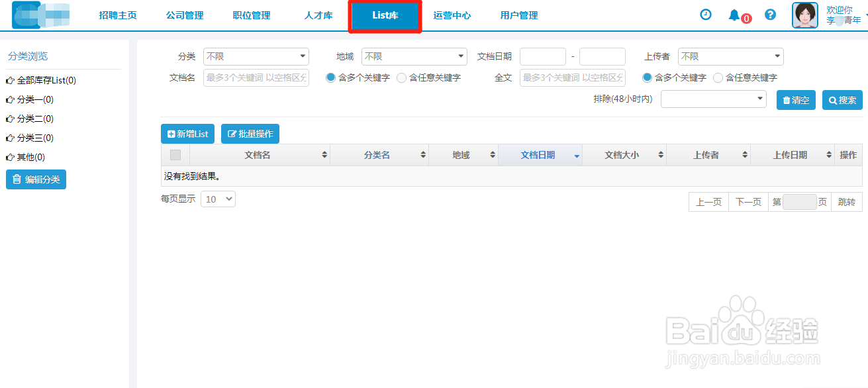Click the help question mark icon

[x=769, y=14]
